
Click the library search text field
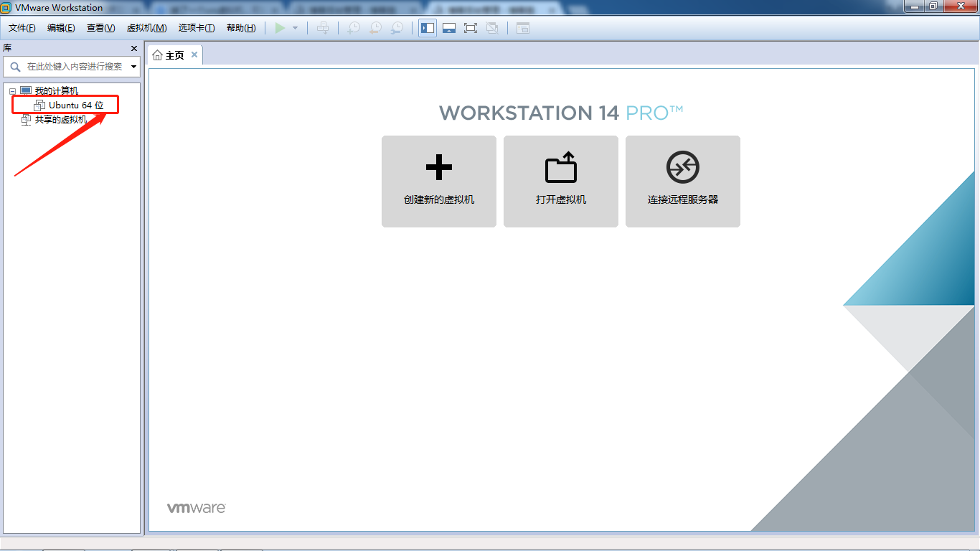[x=74, y=67]
